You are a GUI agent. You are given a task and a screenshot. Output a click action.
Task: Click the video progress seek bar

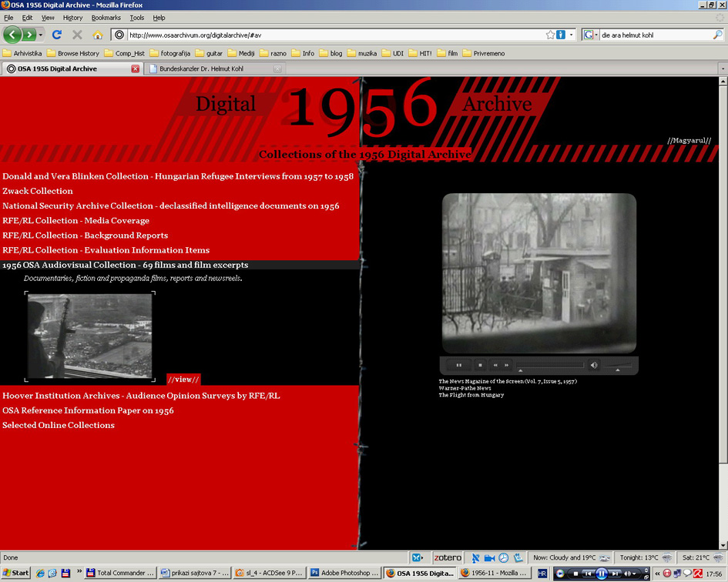(549, 365)
